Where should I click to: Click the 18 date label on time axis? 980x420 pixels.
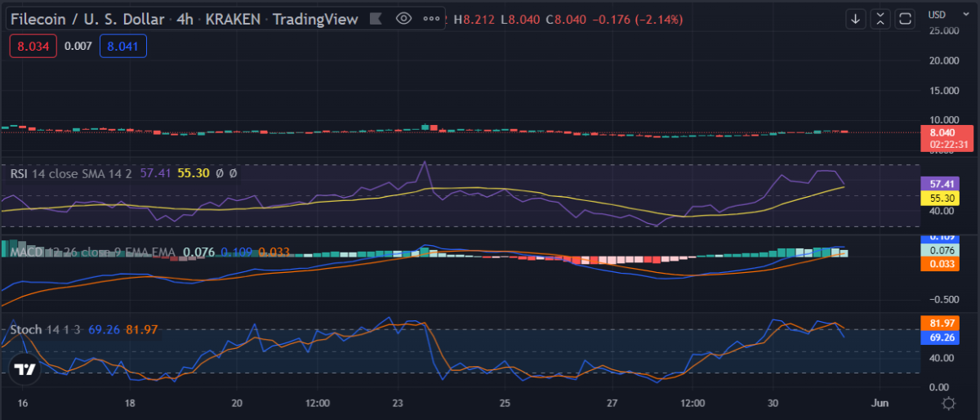[131, 403]
